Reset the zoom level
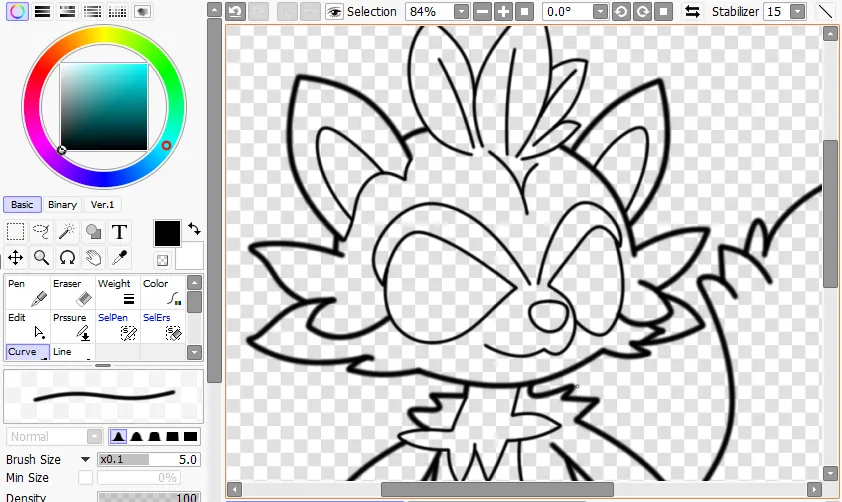 click(x=524, y=11)
